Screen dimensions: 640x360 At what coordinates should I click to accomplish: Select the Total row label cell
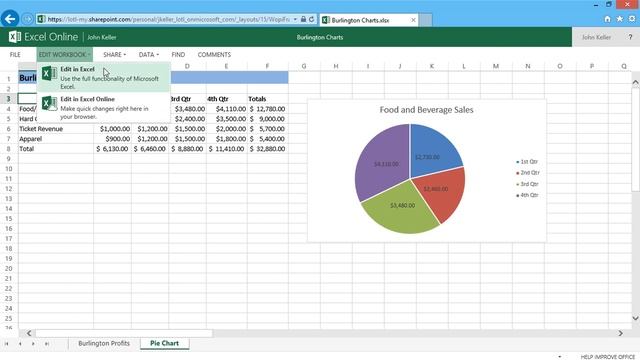56,149
